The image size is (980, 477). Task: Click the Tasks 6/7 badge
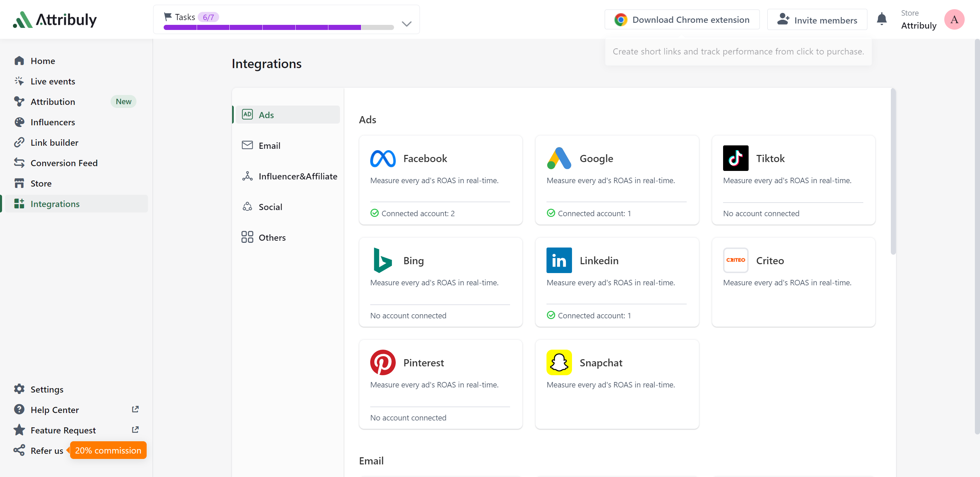pos(208,17)
